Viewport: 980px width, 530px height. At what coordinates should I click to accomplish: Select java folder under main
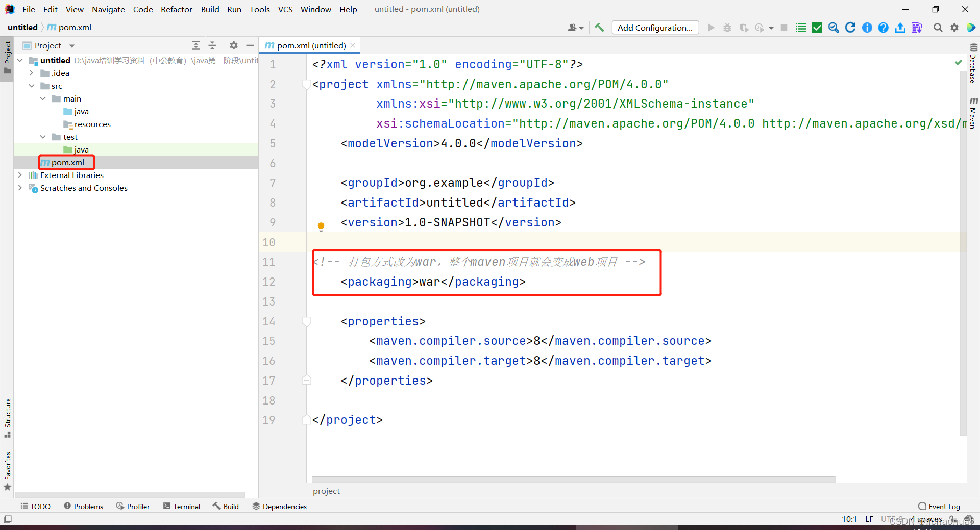(x=81, y=111)
